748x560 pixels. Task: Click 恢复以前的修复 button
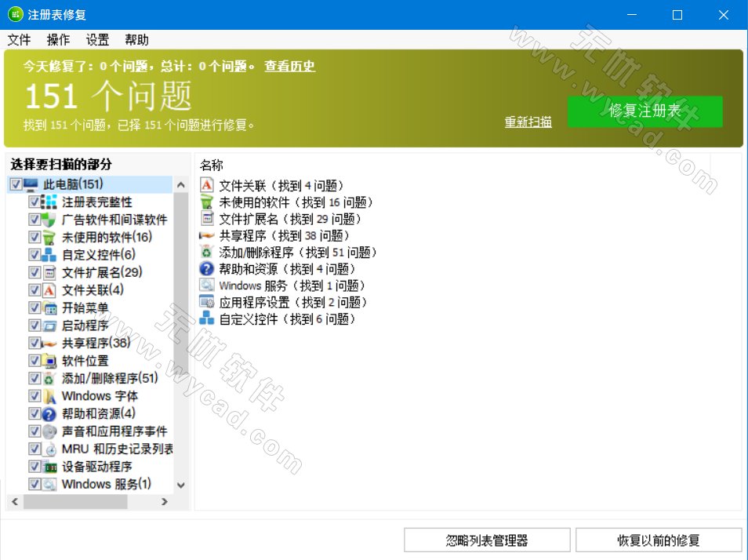(x=659, y=540)
